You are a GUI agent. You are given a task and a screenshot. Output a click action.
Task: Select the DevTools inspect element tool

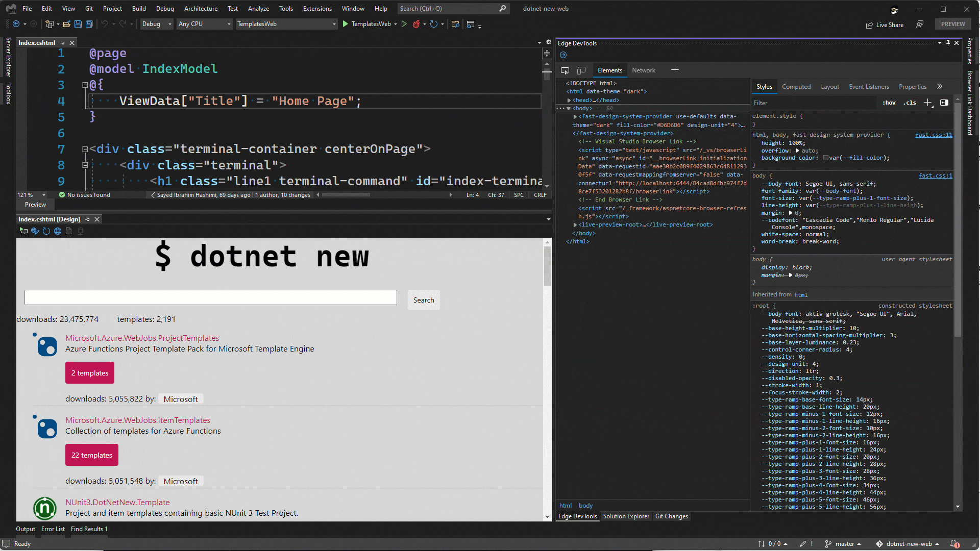565,70
